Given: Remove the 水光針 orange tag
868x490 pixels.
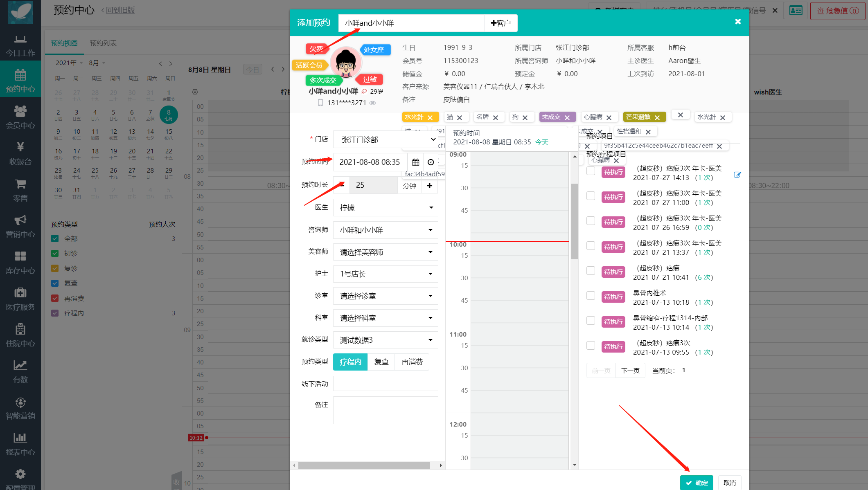Looking at the screenshot, I should pos(430,118).
